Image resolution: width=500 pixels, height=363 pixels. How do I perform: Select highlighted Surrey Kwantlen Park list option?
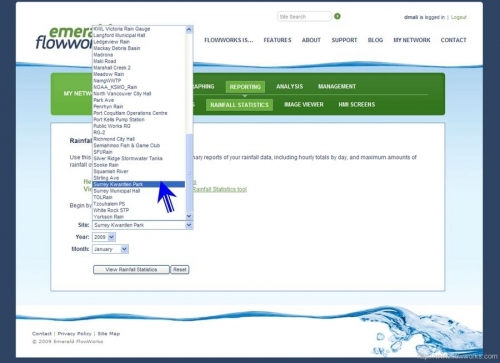pyautogui.click(x=139, y=184)
